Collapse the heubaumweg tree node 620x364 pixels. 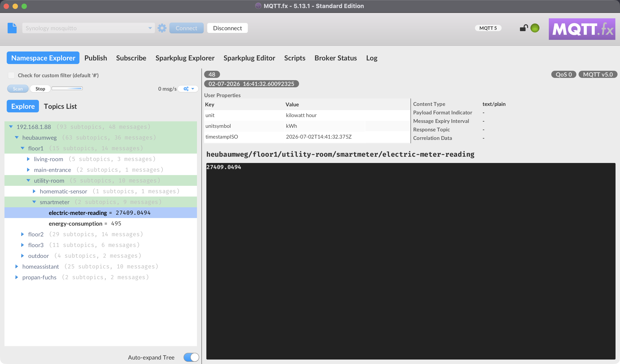pos(17,138)
